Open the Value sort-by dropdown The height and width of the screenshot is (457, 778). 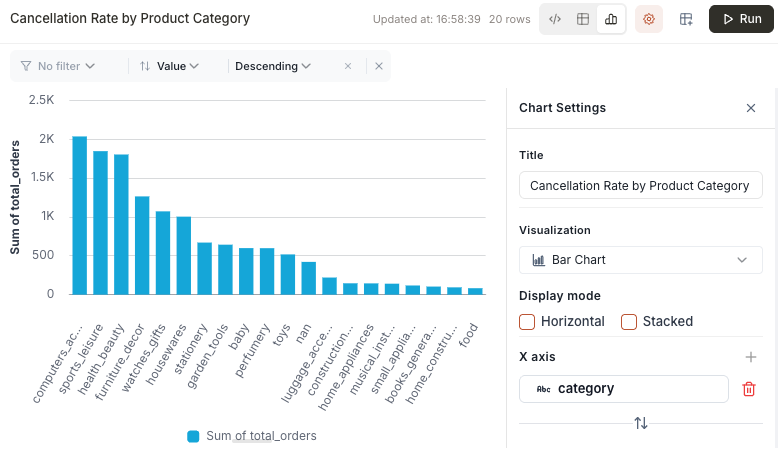pos(169,66)
